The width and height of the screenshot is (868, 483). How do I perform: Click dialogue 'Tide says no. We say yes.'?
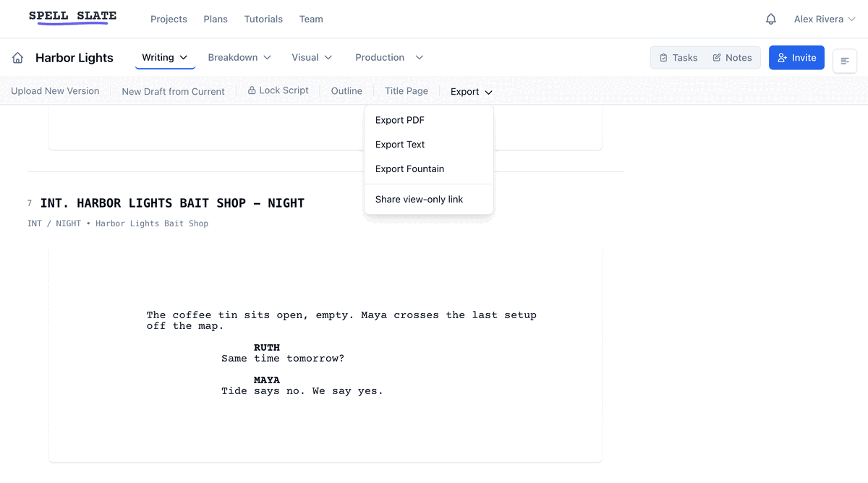(x=302, y=391)
